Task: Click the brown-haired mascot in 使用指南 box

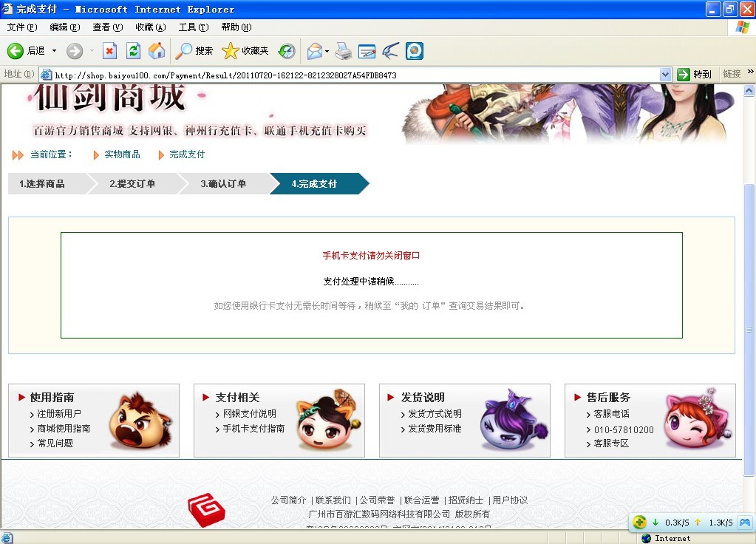Action: [140, 421]
